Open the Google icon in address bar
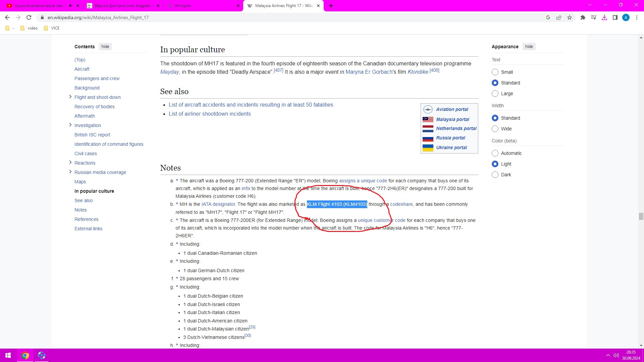Screen dimensions: 644x362 point(548,17)
